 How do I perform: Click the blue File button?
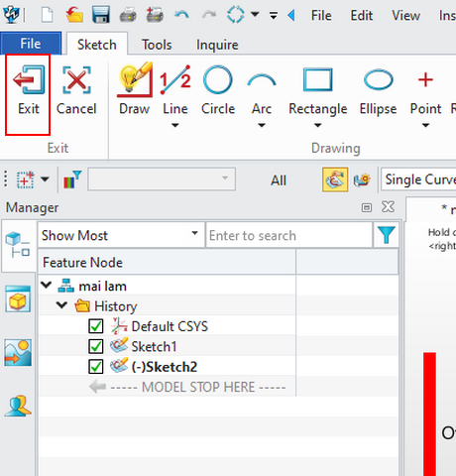(x=31, y=44)
